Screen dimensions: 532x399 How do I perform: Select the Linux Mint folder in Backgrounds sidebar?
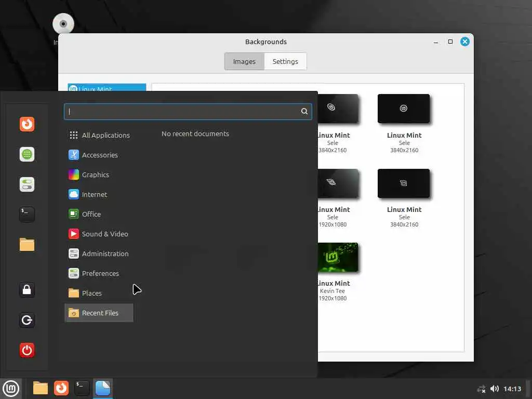[x=107, y=87]
